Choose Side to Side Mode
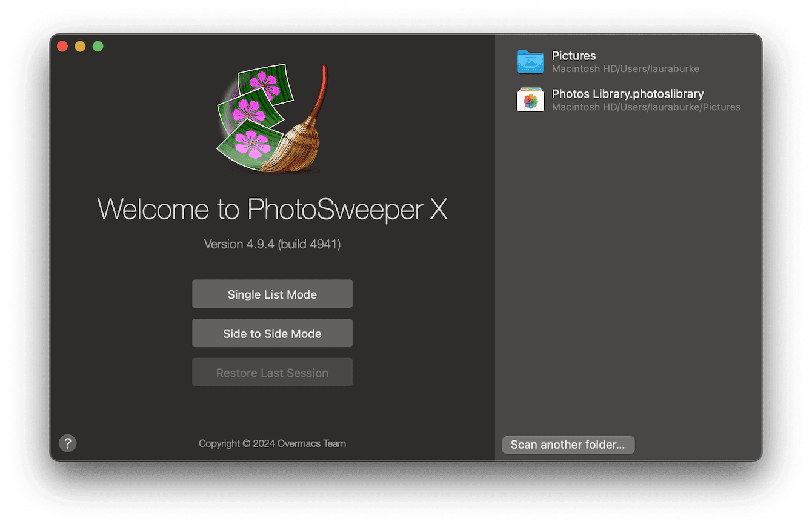The image size is (812, 527). 271,333
